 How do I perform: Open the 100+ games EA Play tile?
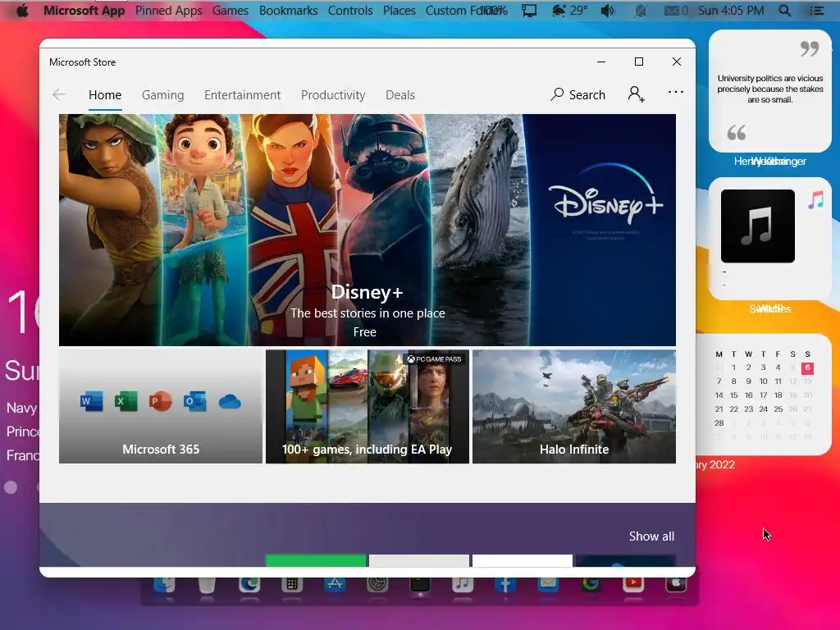[367, 407]
